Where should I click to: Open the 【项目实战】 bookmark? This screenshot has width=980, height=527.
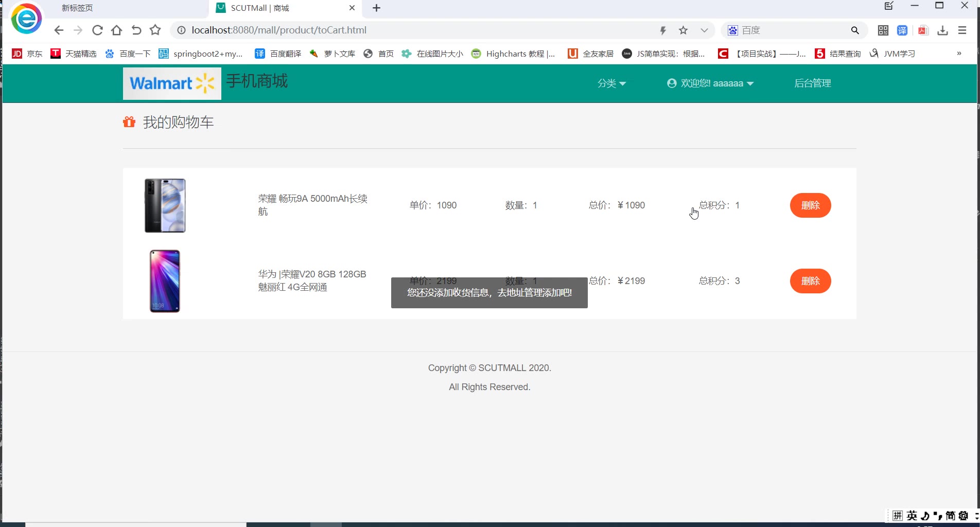click(x=762, y=54)
